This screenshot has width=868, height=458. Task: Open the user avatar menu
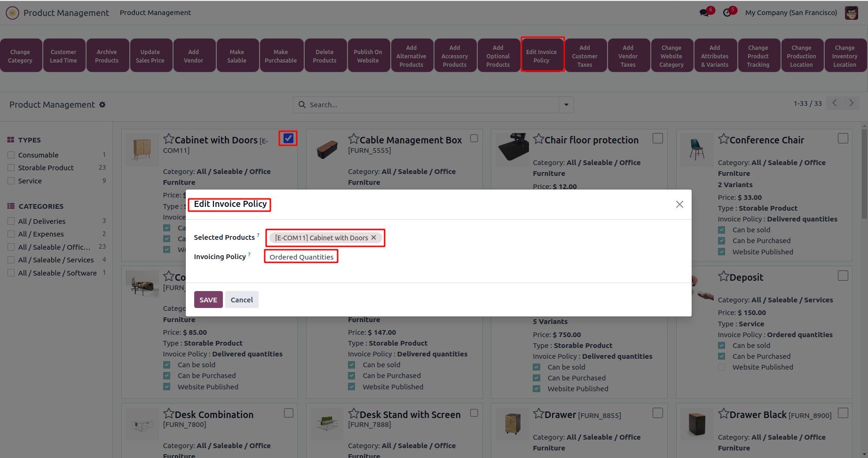852,13
